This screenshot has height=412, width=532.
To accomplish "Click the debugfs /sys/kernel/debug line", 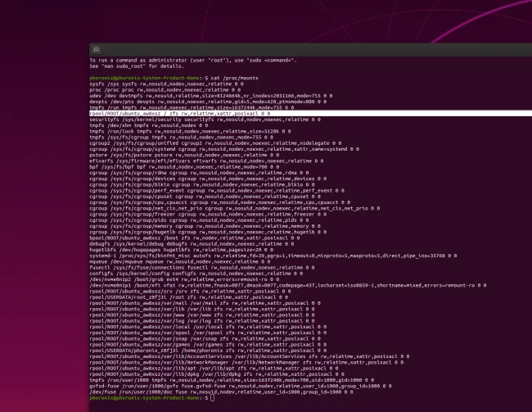I will (x=192, y=244).
